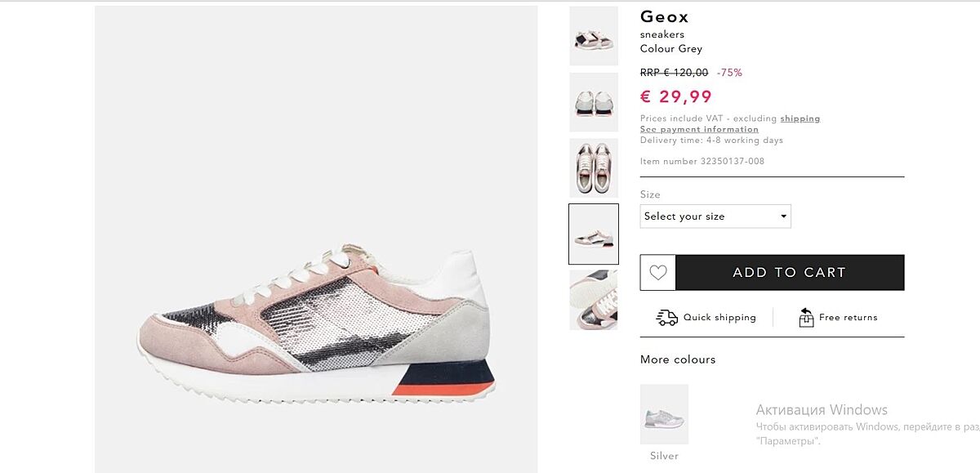Viewport: 980px width, 473px height.
Task: Add the sneaker to wishlist with heart icon
Action: 658,273
